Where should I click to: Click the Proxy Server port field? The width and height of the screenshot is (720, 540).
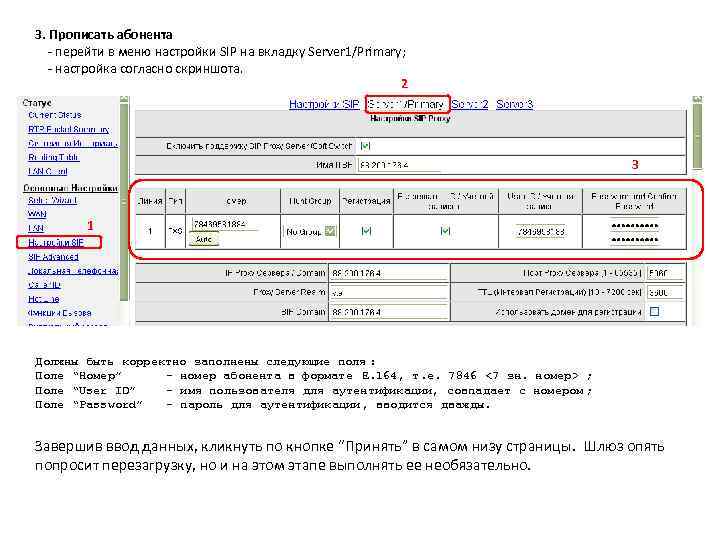(x=665, y=273)
